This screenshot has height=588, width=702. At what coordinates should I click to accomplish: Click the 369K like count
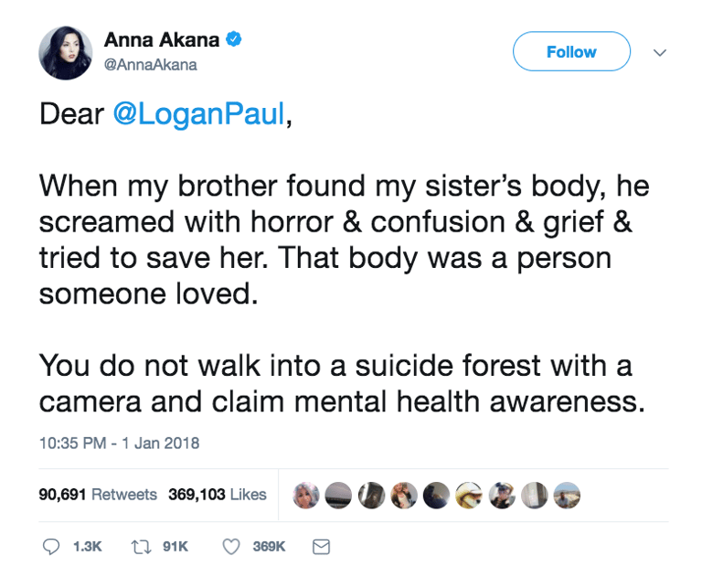[x=269, y=546]
